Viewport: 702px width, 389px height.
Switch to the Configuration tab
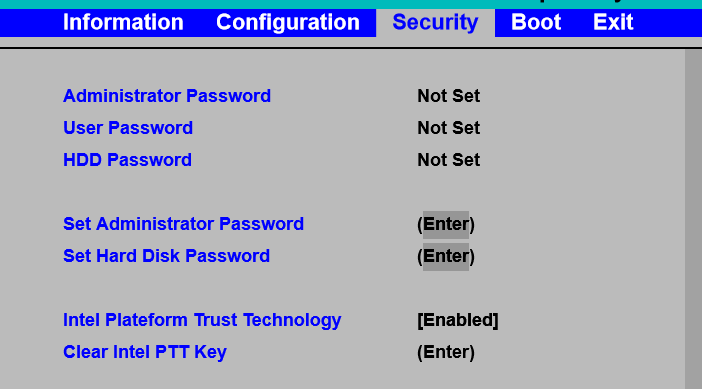click(288, 22)
